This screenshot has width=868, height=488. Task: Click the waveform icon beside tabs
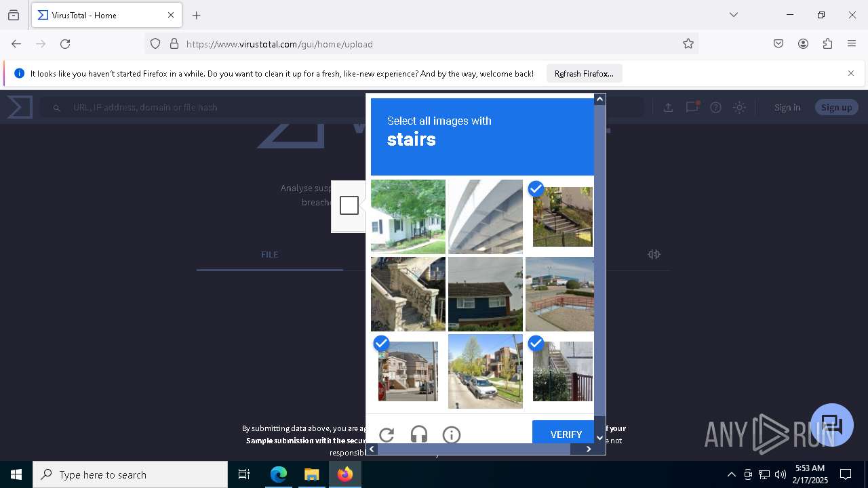point(654,254)
